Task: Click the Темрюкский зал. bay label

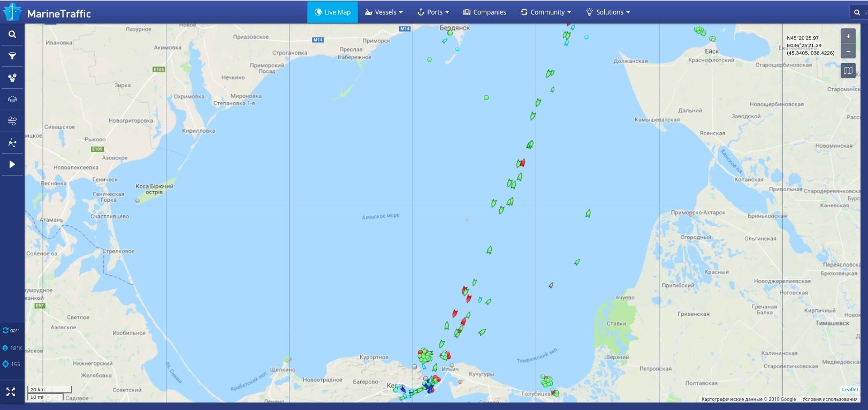Action: 537,355
